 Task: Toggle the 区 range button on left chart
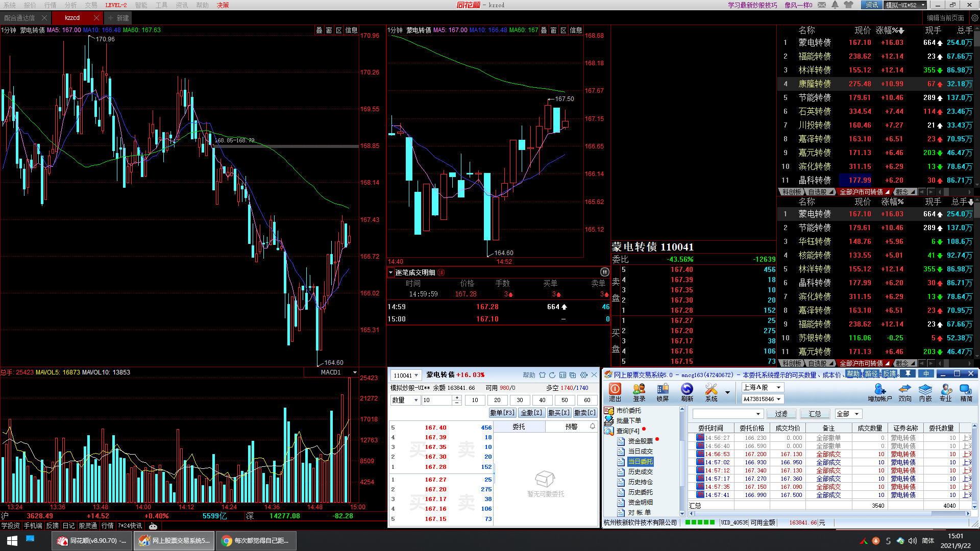[338, 30]
